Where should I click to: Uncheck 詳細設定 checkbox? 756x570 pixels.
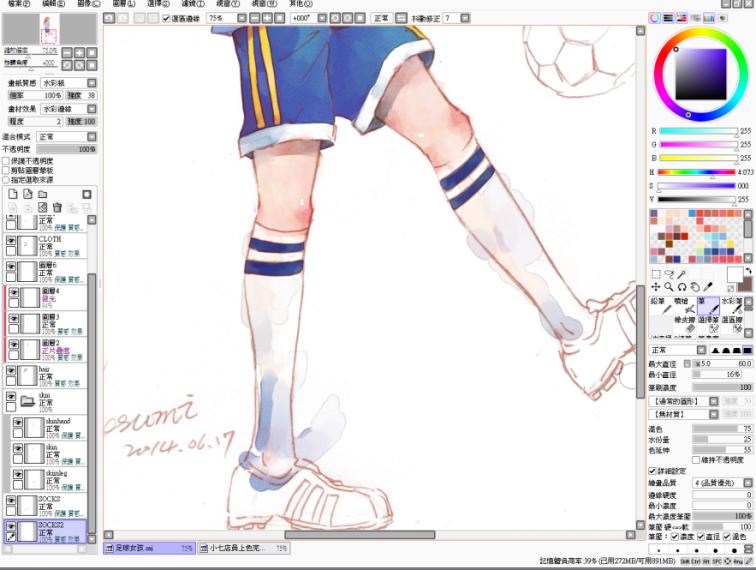652,471
